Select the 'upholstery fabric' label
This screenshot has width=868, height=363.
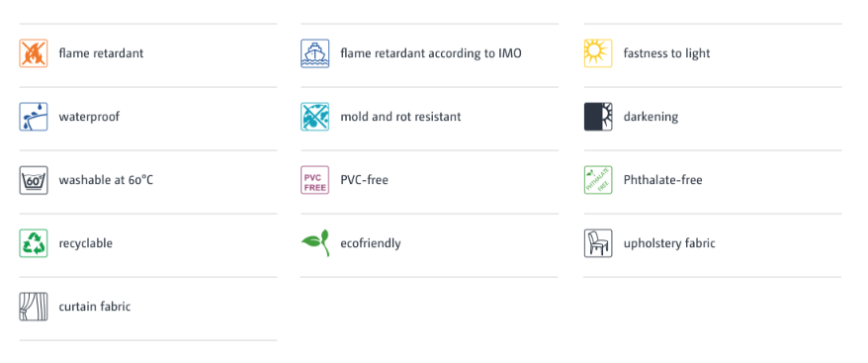(669, 243)
